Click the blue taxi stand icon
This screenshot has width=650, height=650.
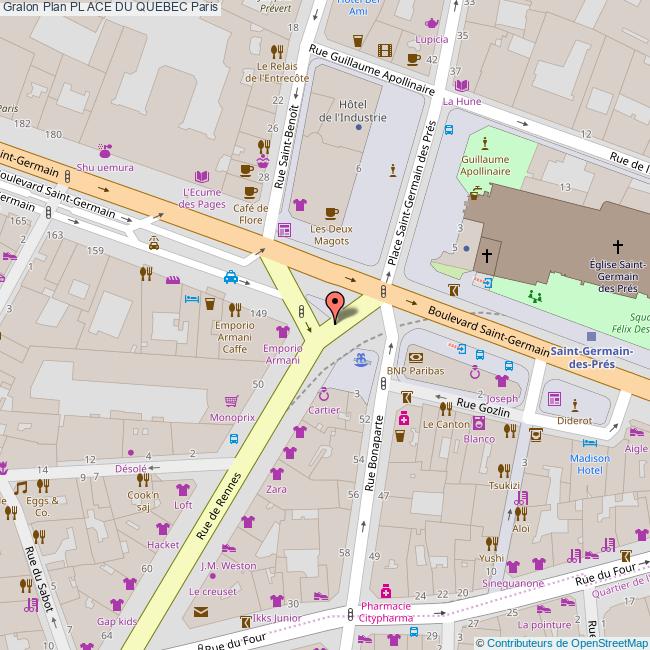[231, 278]
